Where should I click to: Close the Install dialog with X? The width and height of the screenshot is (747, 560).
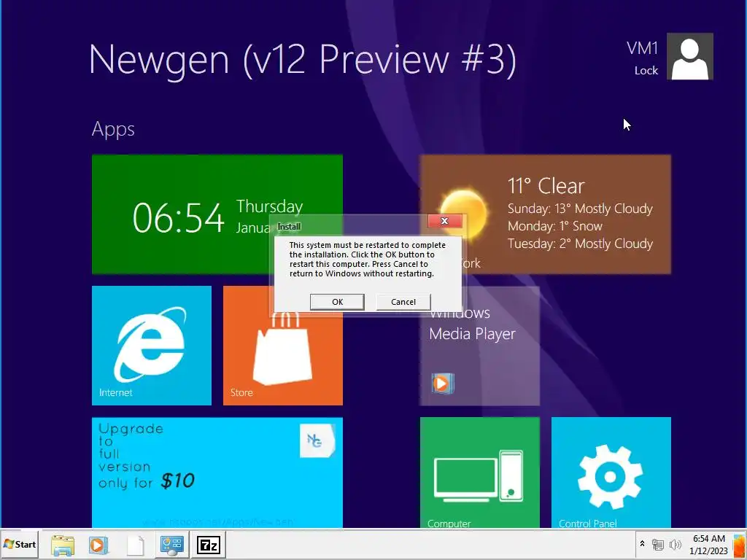pos(444,221)
